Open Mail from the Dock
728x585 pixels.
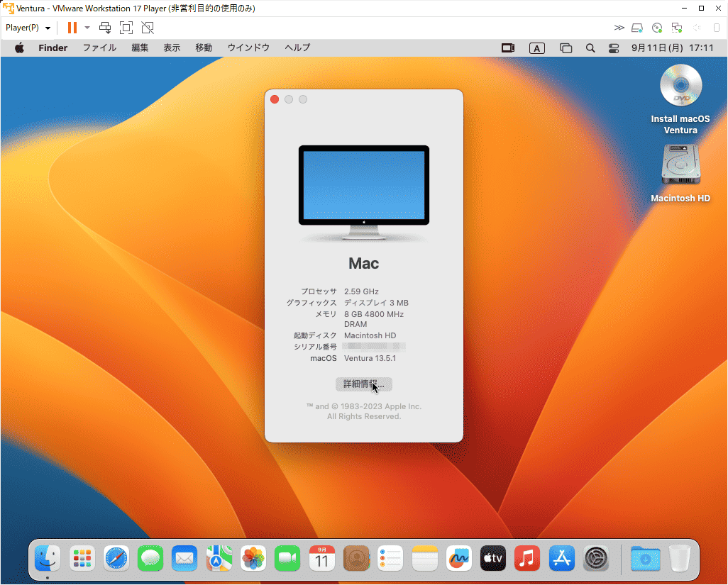tap(184, 558)
